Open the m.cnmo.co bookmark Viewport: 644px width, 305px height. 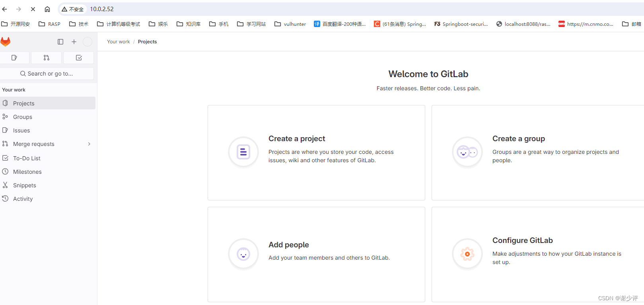tap(586, 24)
